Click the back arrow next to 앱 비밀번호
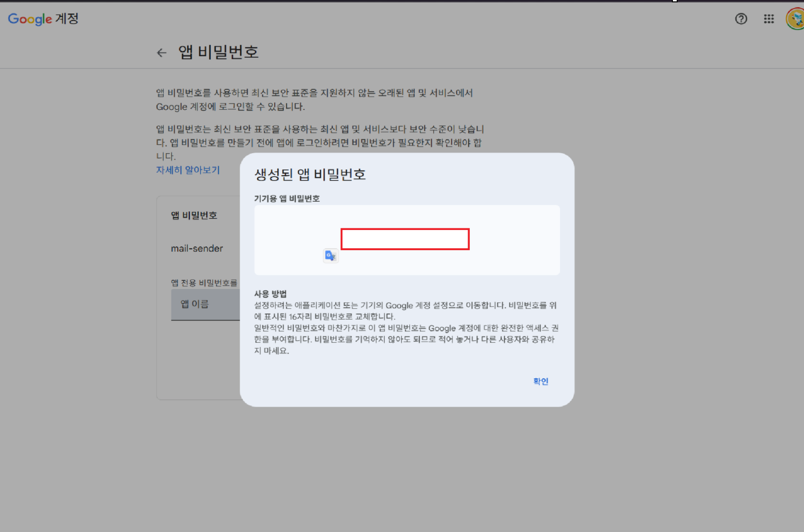This screenshot has height=532, width=804. [161, 53]
